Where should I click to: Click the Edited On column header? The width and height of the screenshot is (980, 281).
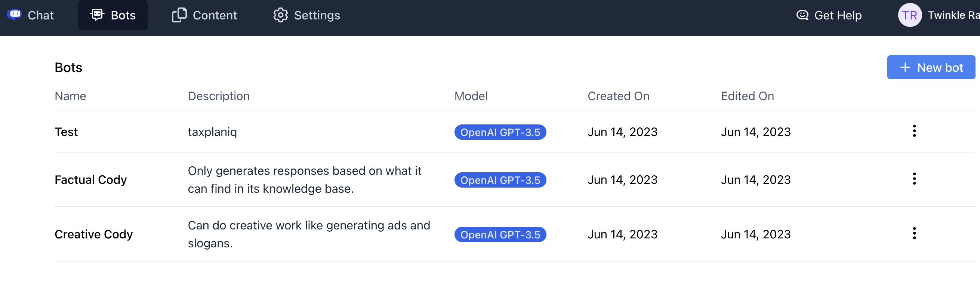tap(747, 96)
